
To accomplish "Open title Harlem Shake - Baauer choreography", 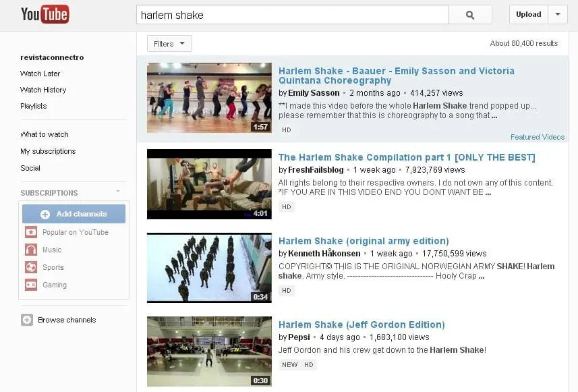I will [x=397, y=76].
